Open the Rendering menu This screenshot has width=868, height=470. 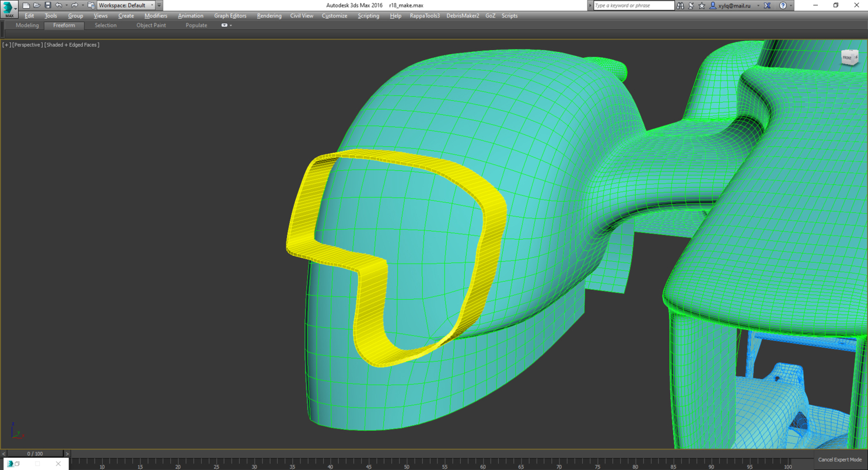[269, 16]
